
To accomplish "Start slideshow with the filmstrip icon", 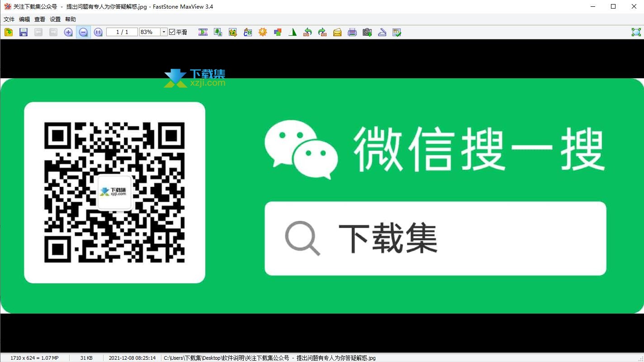I will pos(203,32).
